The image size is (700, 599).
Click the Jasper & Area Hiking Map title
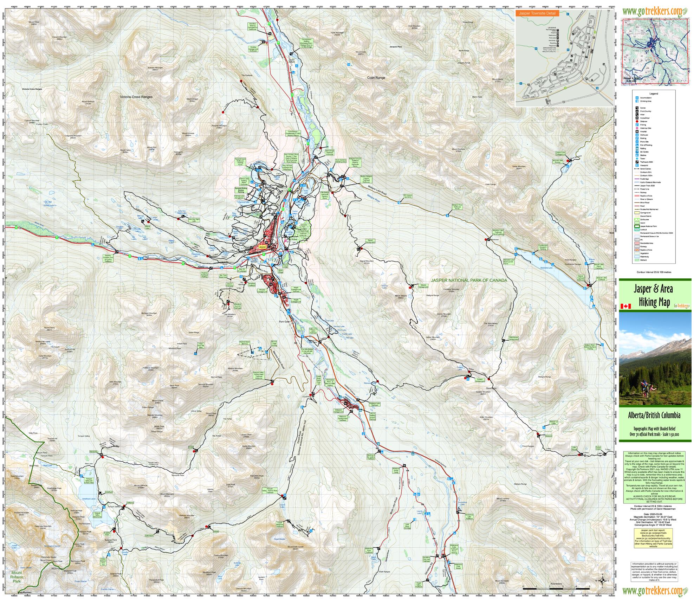click(653, 295)
